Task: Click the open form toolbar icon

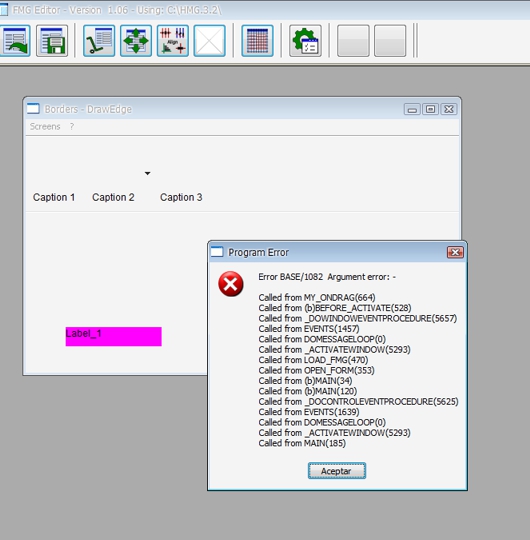Action: click(x=14, y=41)
